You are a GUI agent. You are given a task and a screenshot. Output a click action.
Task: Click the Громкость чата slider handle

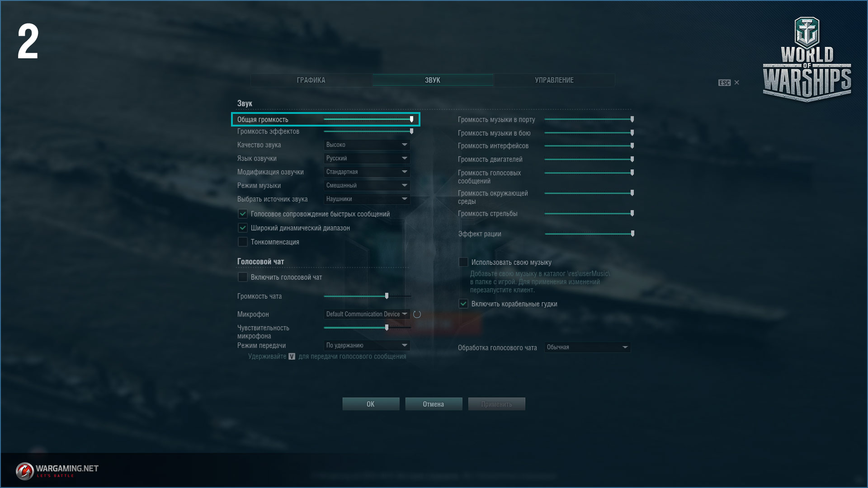[387, 296]
